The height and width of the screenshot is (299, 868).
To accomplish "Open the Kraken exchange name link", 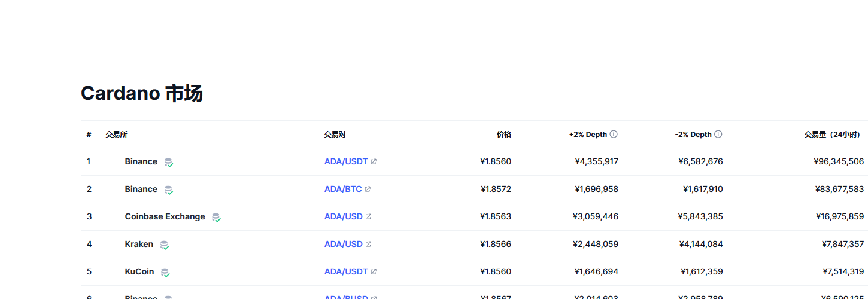I will tap(139, 245).
